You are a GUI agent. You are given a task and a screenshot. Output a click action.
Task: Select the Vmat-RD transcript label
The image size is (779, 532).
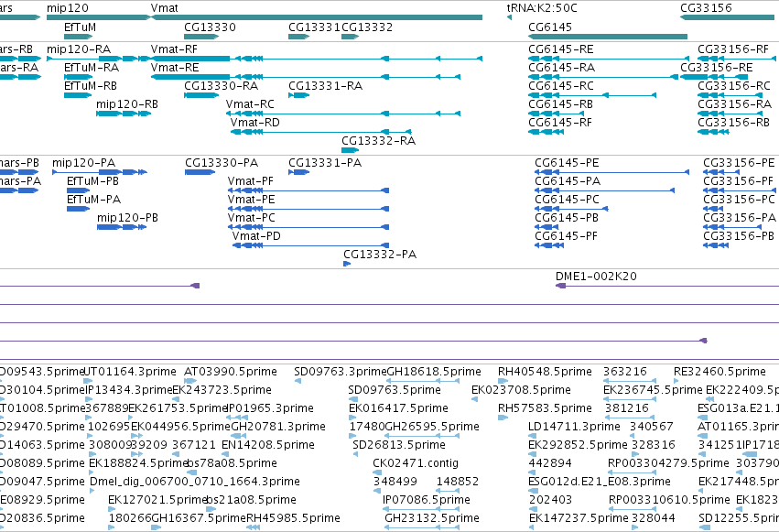coord(254,123)
